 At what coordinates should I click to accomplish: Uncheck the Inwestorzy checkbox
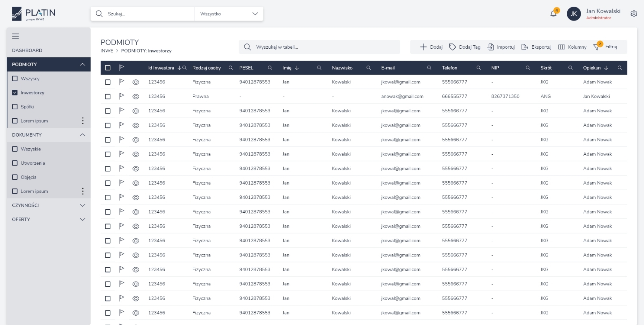tap(15, 92)
